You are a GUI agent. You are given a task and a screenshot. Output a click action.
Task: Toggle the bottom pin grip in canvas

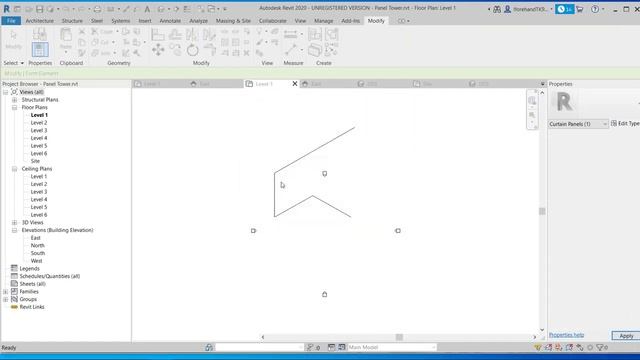point(324,294)
